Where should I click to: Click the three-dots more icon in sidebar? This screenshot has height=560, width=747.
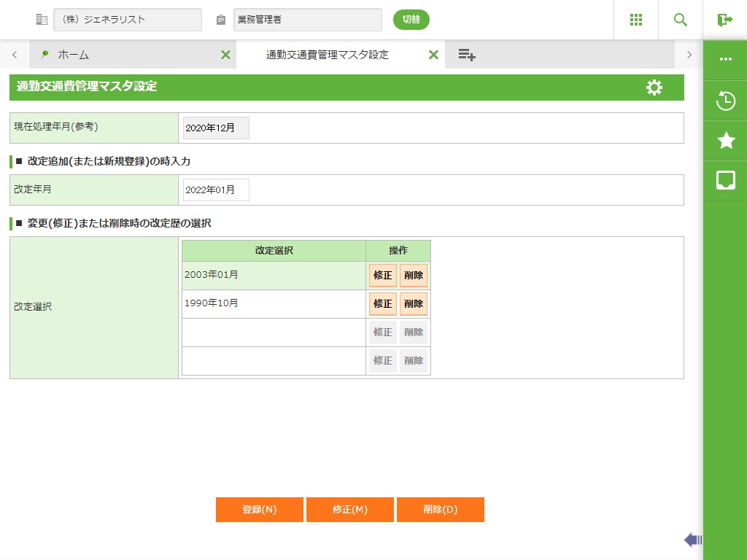point(725,60)
